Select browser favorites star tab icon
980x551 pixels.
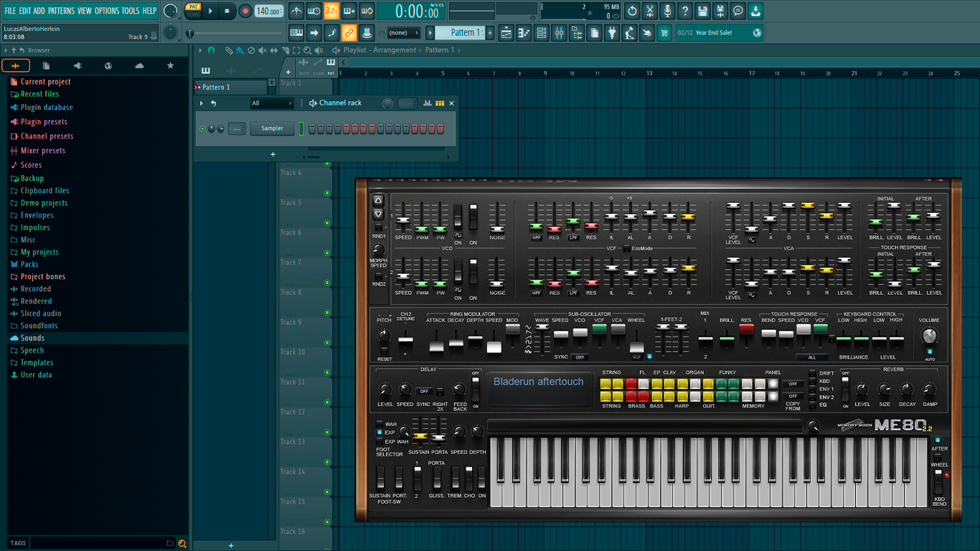170,66
